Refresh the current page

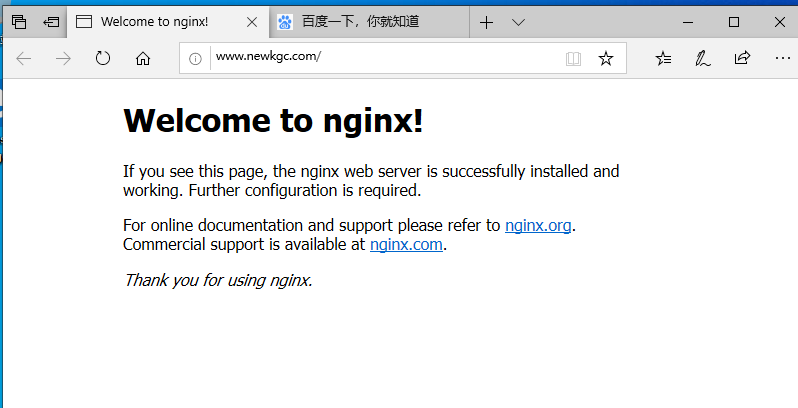tap(103, 59)
